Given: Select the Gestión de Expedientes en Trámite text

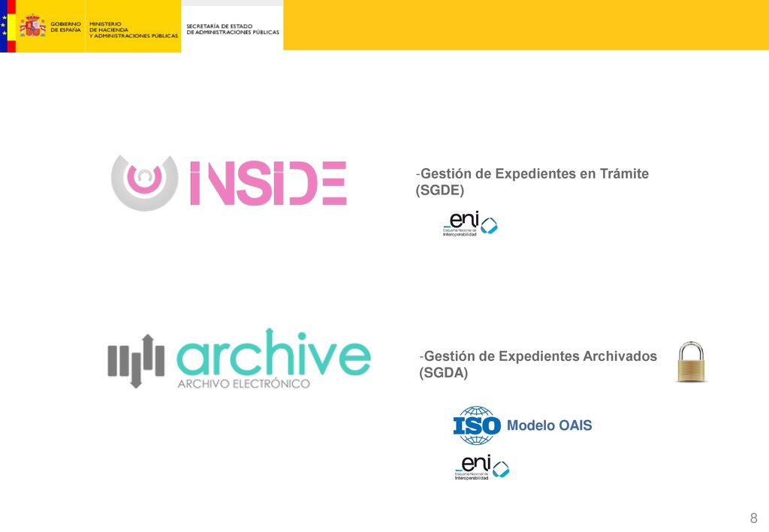Looking at the screenshot, I should coord(532,182).
